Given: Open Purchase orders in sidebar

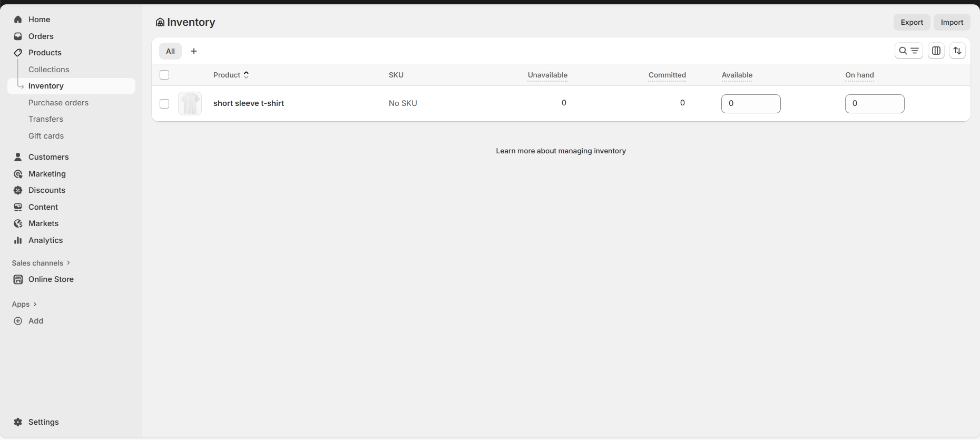Looking at the screenshot, I should point(58,103).
